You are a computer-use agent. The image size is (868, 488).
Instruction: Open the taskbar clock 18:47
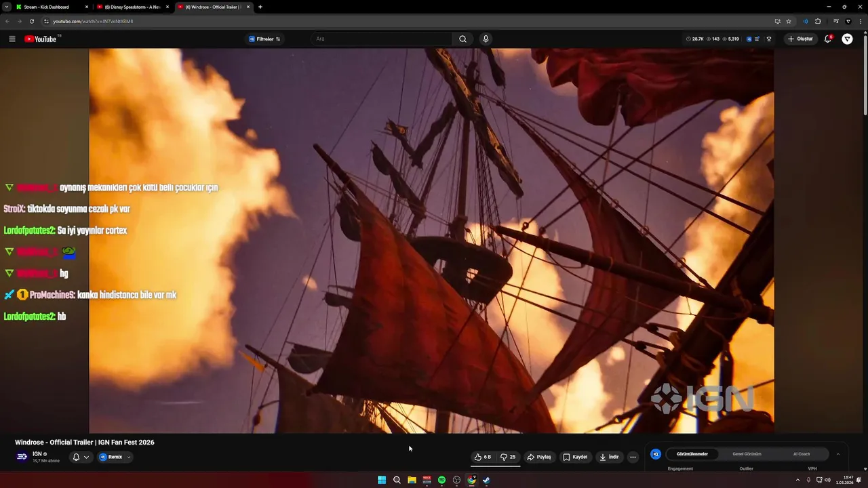tap(844, 480)
